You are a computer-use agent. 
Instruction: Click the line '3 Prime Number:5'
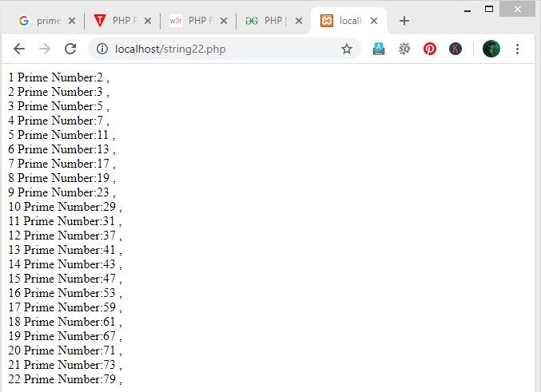click(58, 106)
